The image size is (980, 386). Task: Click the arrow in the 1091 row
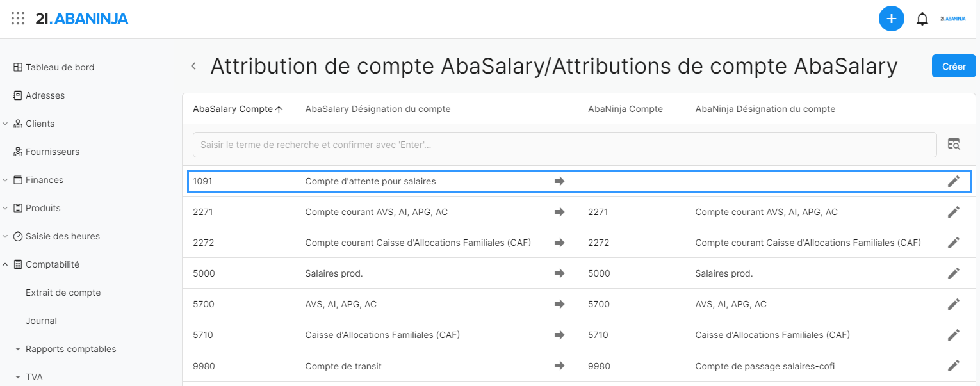(x=560, y=181)
